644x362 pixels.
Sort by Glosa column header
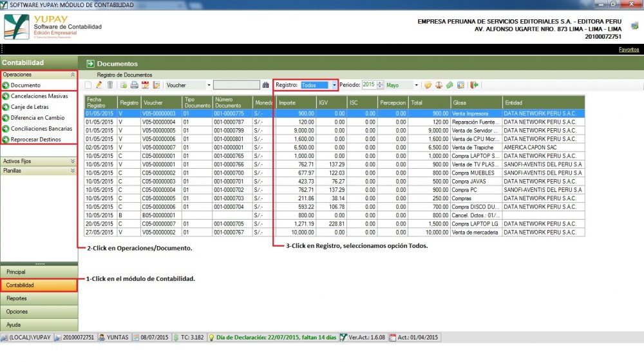476,102
